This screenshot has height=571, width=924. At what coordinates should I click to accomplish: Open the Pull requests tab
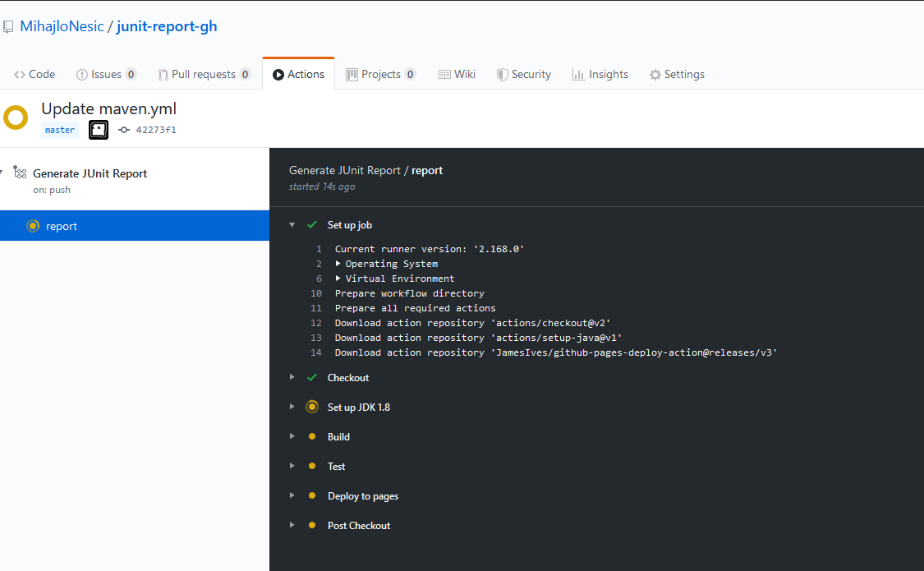click(204, 74)
